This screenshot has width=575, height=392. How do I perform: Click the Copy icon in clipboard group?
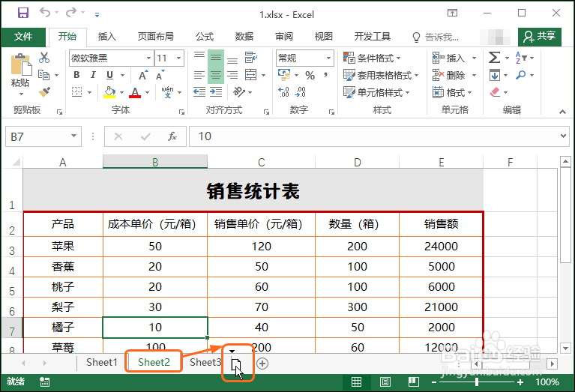[43, 75]
